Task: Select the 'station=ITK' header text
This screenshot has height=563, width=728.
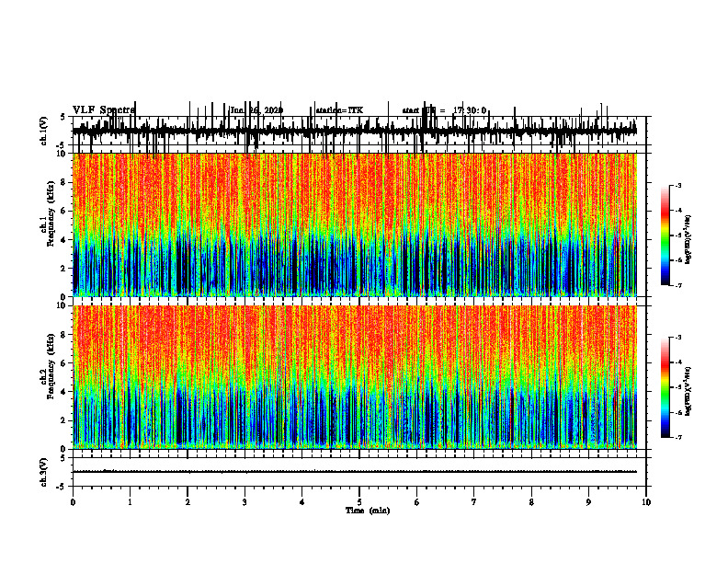Action: coord(339,110)
